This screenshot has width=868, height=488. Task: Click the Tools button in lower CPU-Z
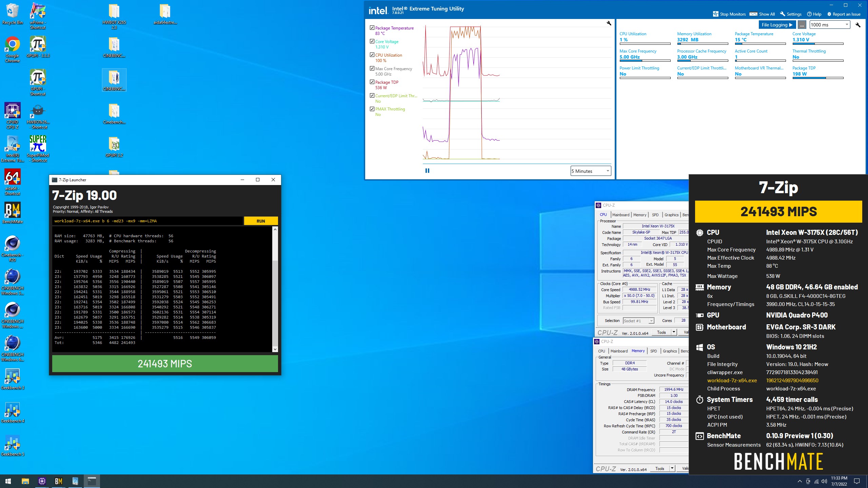(660, 468)
